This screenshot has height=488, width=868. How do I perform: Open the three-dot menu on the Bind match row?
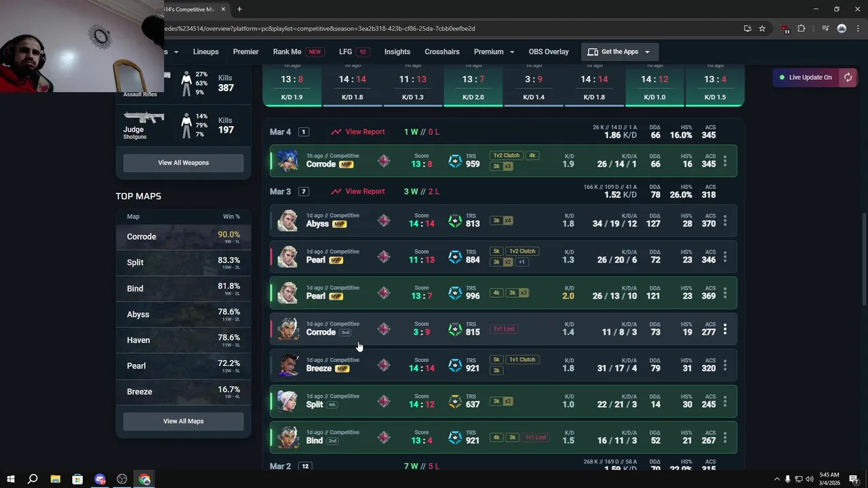click(725, 437)
